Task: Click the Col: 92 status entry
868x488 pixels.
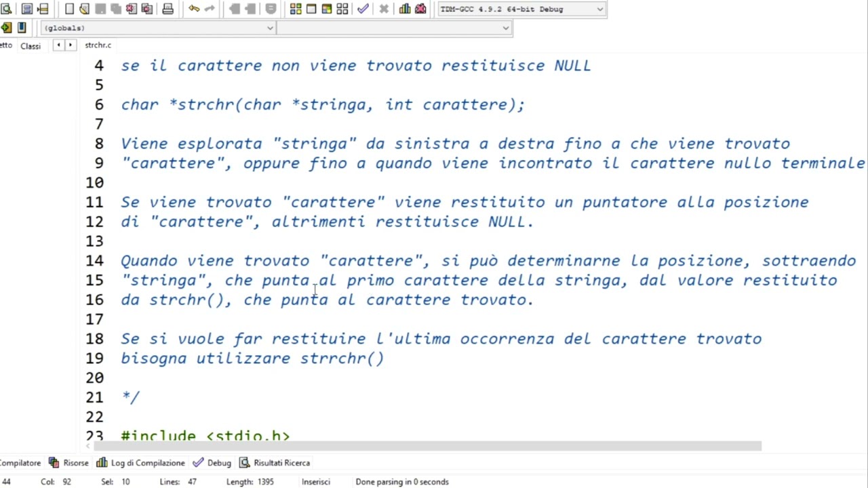Action: click(x=56, y=482)
